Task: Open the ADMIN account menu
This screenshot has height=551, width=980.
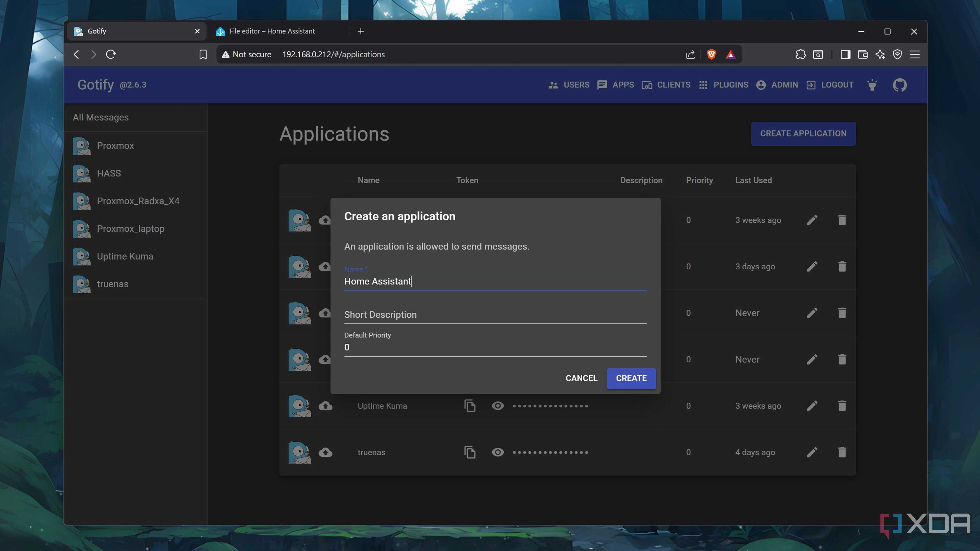Action: pyautogui.click(x=777, y=85)
